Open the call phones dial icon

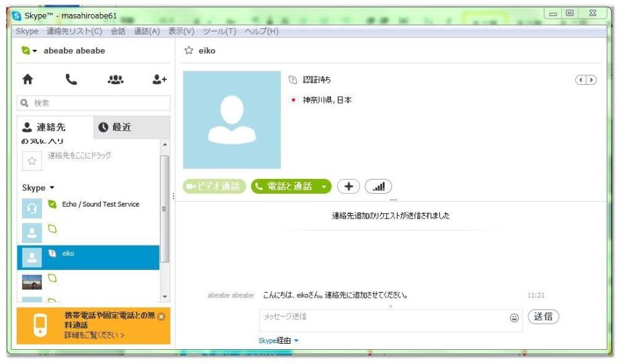[71, 79]
